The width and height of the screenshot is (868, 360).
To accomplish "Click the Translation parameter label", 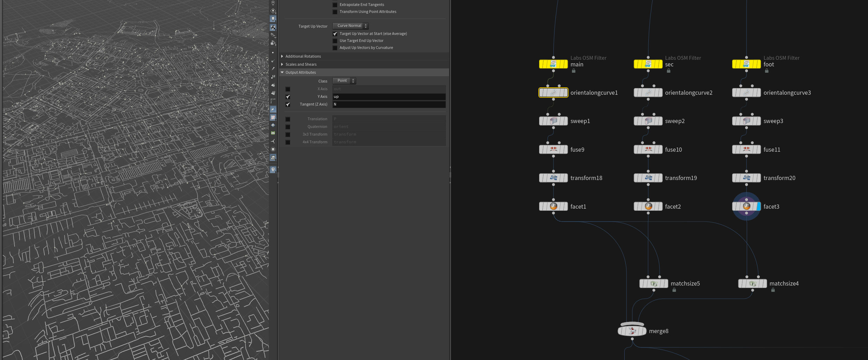I will click(x=317, y=119).
